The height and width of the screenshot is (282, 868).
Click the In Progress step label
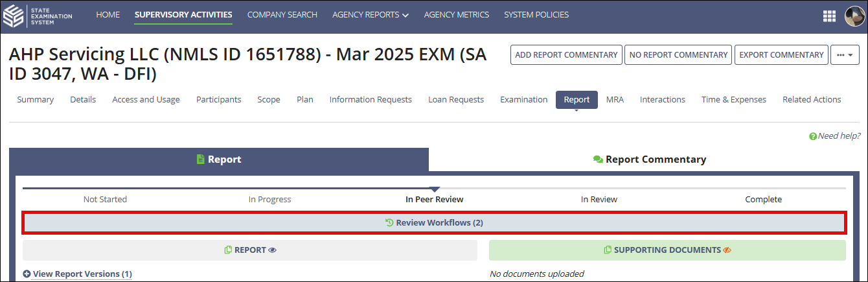[269, 200]
